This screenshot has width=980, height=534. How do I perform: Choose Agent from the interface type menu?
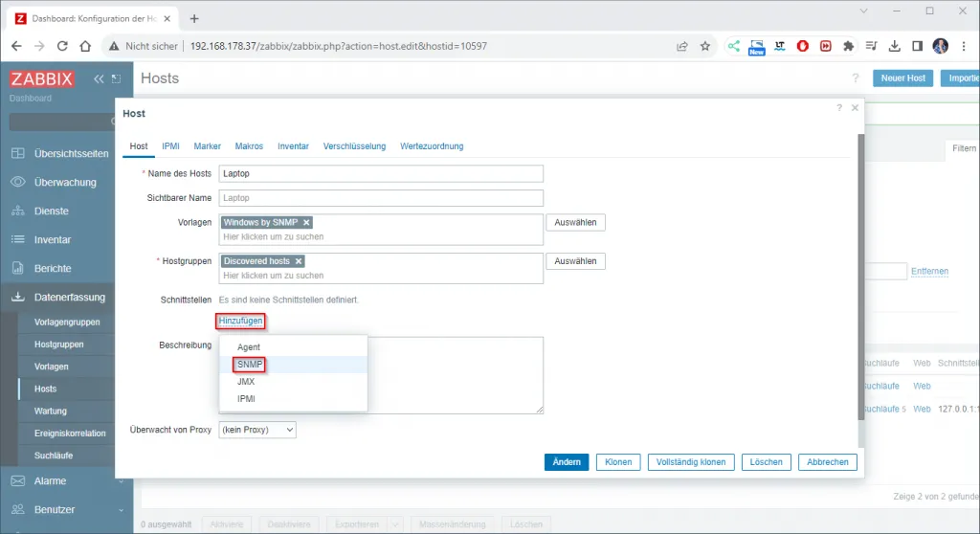point(249,347)
